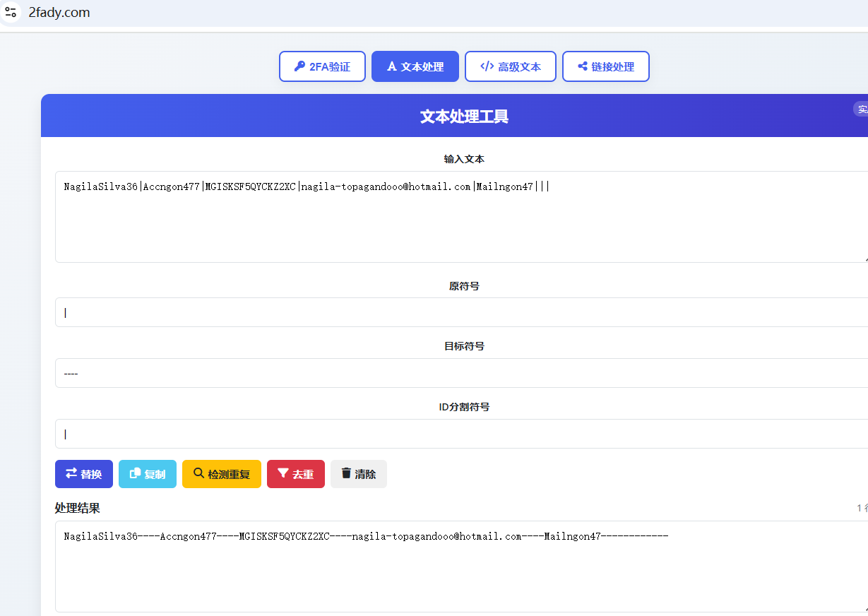
Task: Click the key icon on 2FA验证 tab
Action: (299, 66)
